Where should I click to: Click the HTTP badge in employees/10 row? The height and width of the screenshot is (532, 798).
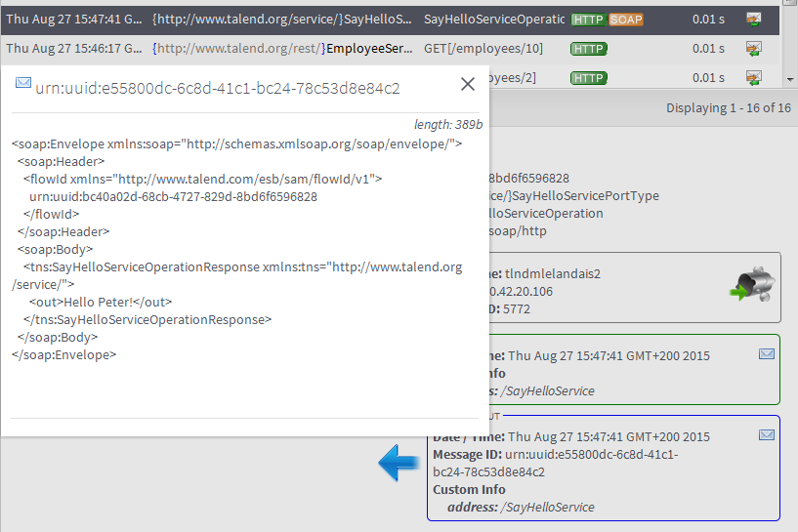[589, 49]
